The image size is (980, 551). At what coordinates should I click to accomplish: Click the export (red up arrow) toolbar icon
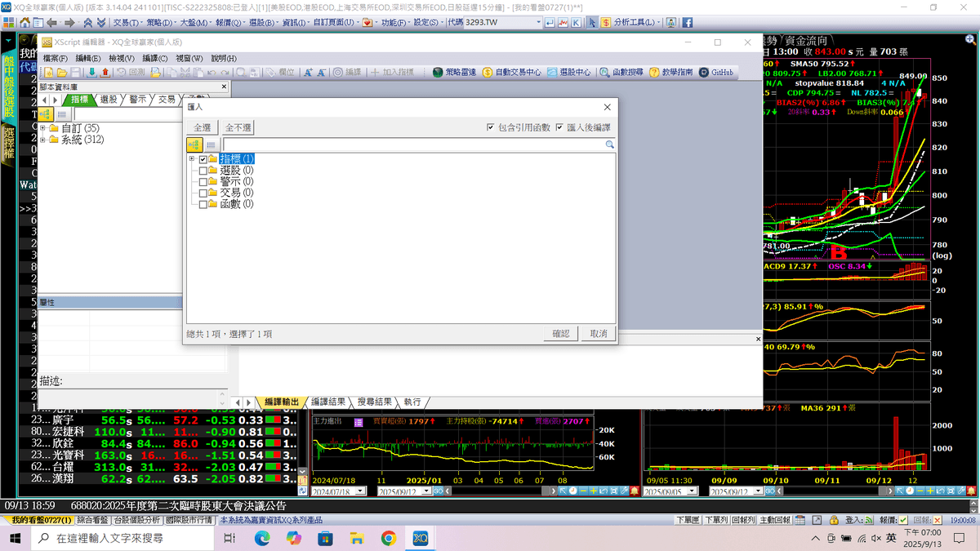click(x=105, y=73)
